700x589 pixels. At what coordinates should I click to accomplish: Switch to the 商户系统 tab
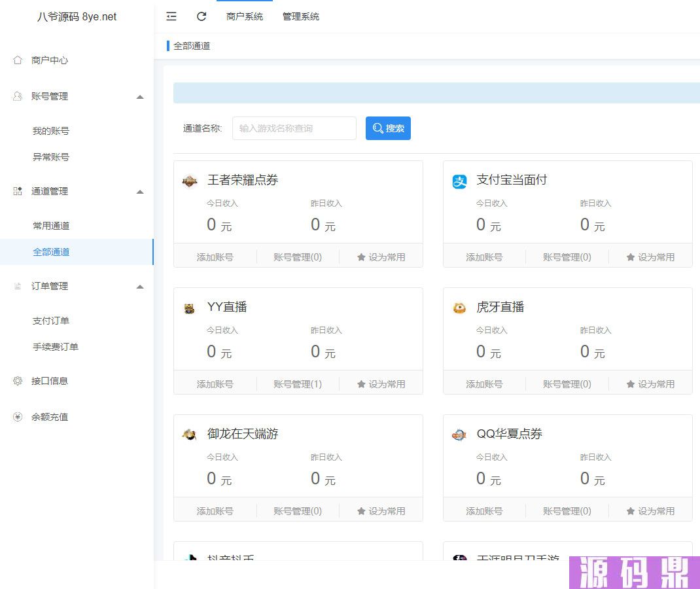click(x=245, y=16)
